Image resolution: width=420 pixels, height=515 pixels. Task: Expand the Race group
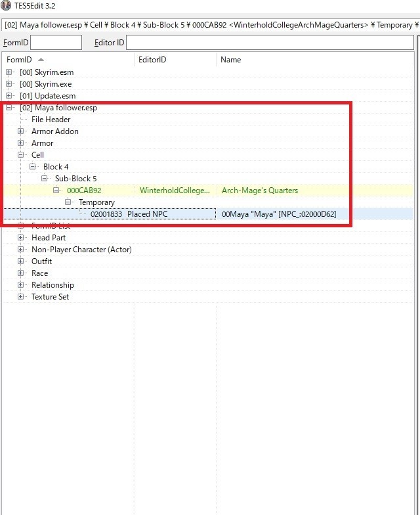click(21, 273)
